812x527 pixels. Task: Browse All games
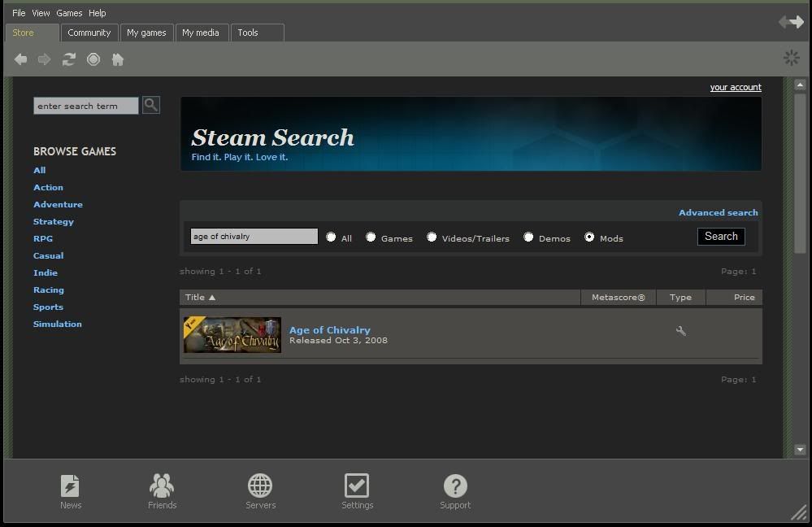coord(39,170)
